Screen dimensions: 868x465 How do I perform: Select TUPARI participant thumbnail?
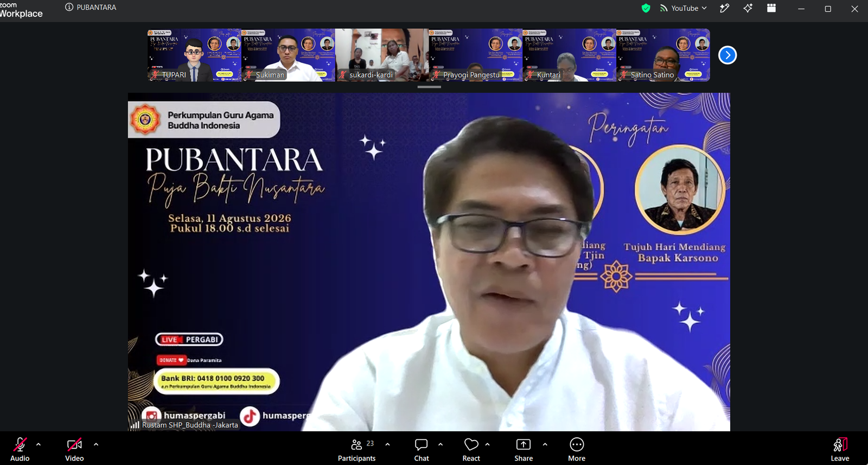point(194,55)
